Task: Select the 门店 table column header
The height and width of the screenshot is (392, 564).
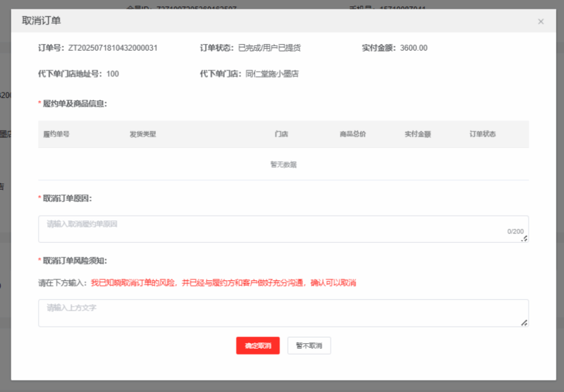Action: coord(281,134)
